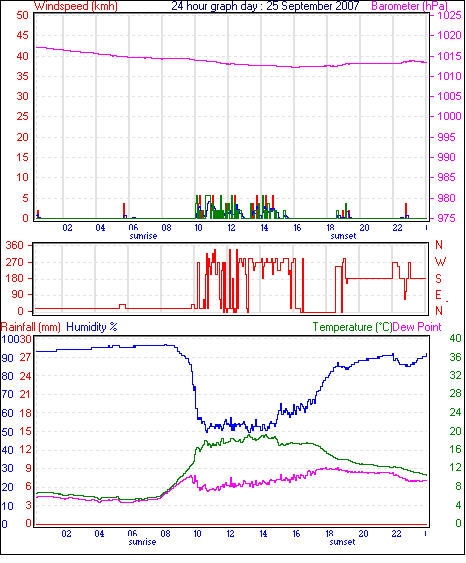This screenshot has height=563, width=466.
Task: Click the 360 degree wind direction label
Action: [x=14, y=246]
